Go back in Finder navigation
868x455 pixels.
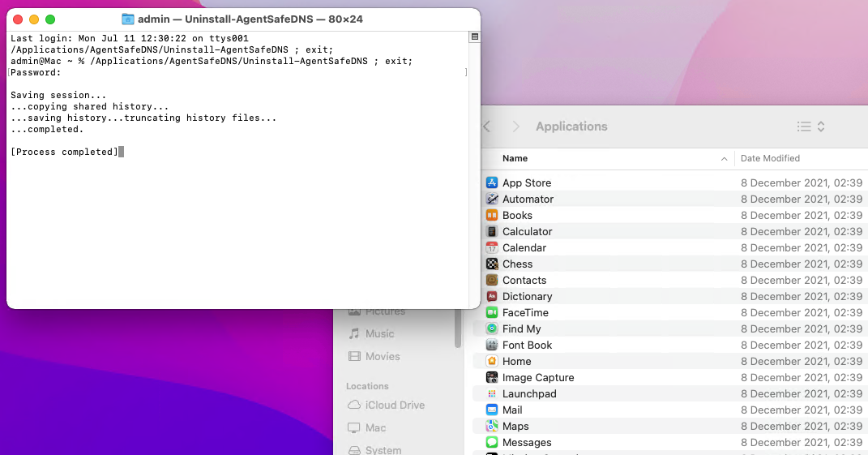click(486, 127)
